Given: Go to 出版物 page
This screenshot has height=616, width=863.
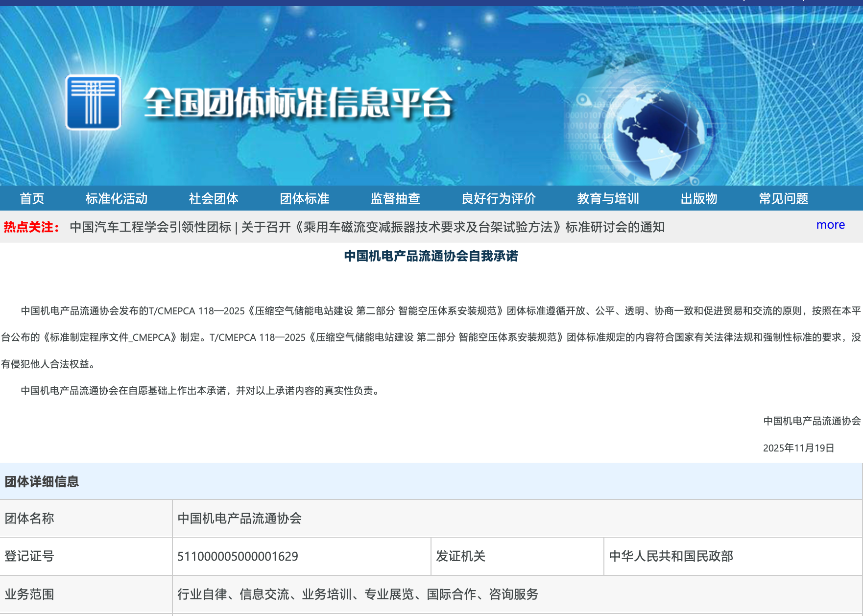Looking at the screenshot, I should [699, 198].
